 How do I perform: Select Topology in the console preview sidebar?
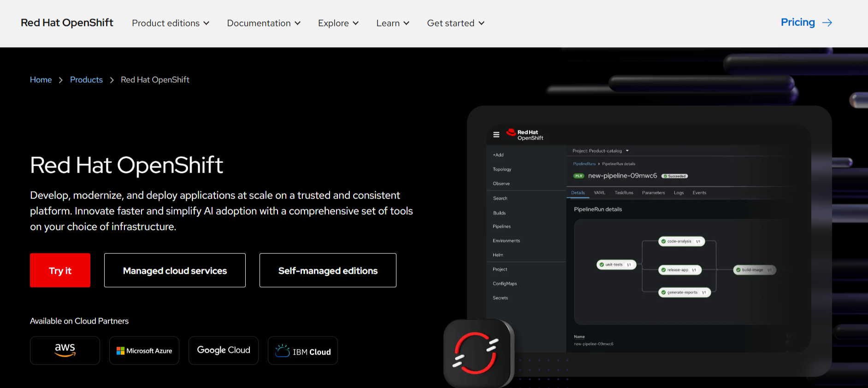pyautogui.click(x=502, y=169)
